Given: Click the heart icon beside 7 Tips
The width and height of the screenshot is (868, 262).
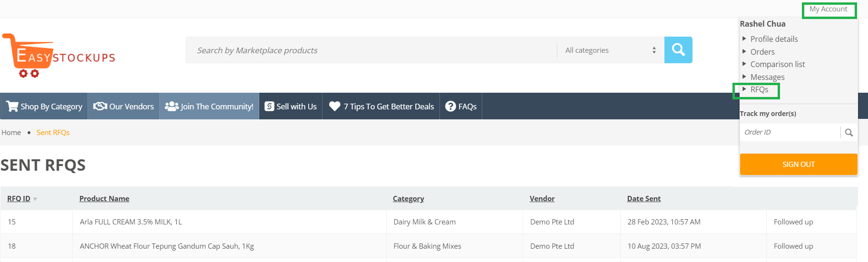Looking at the screenshot, I should (x=335, y=107).
